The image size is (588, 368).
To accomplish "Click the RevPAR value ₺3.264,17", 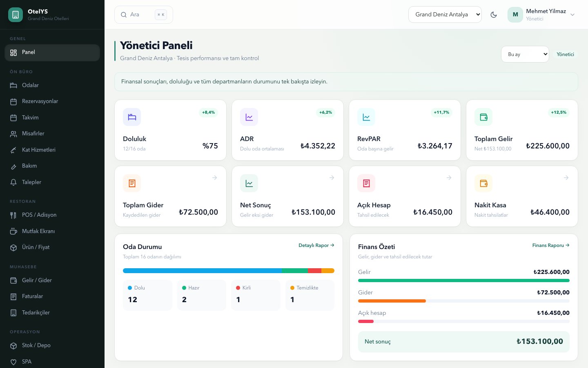I will tap(435, 146).
